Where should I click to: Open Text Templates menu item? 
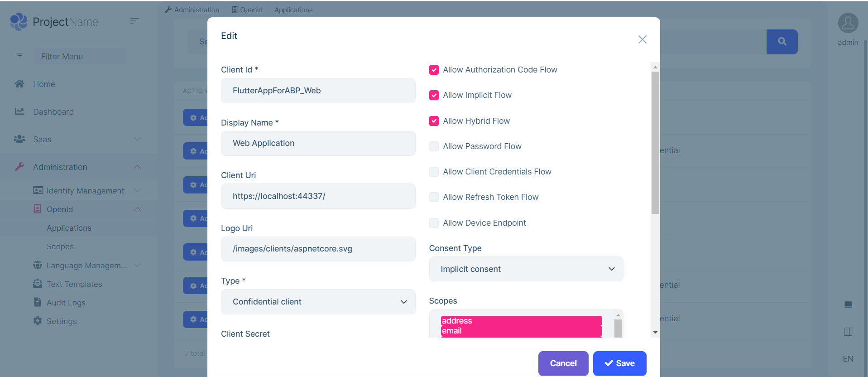[74, 284]
